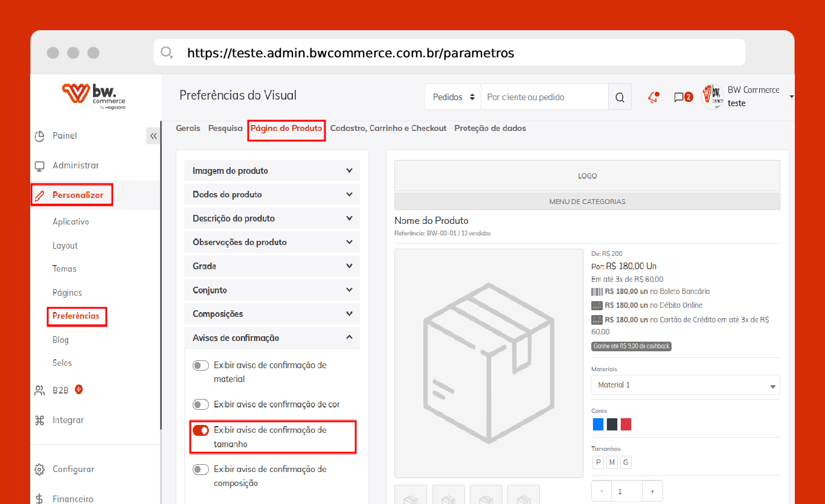Click the Painel dashboard icon
825x504 pixels.
coord(40,136)
